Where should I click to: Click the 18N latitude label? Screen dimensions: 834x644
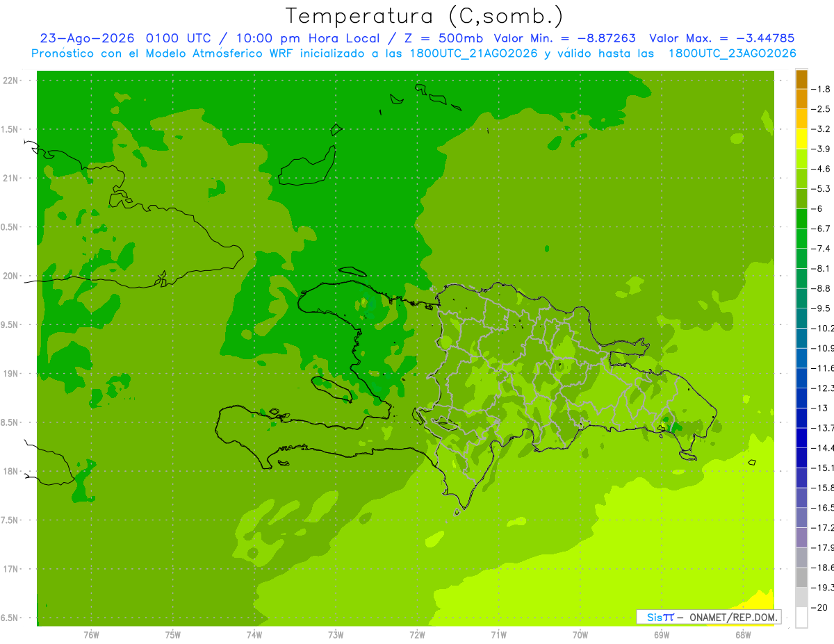coord(10,472)
